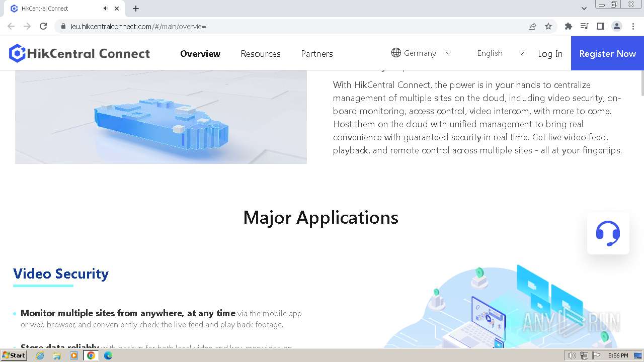Open the Chrome extensions puzzle icon

tap(569, 26)
